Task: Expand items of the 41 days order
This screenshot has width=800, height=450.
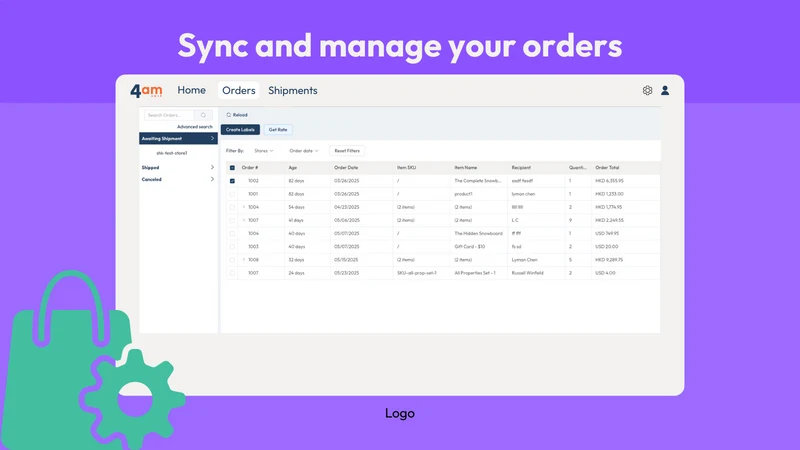Action: [x=244, y=220]
